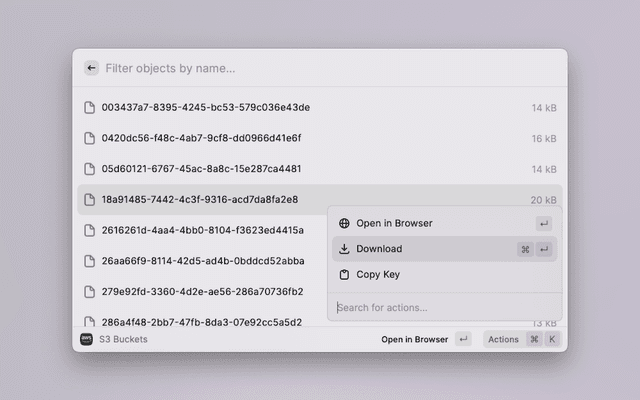This screenshot has height=400, width=640.
Task: Click file icon of object 0420dc56-f48c
Action: [89, 138]
